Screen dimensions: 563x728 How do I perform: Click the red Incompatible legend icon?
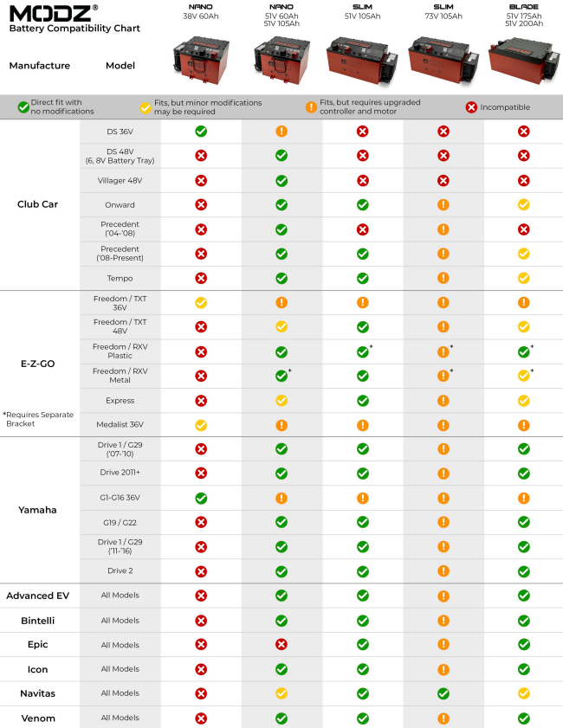point(471,107)
